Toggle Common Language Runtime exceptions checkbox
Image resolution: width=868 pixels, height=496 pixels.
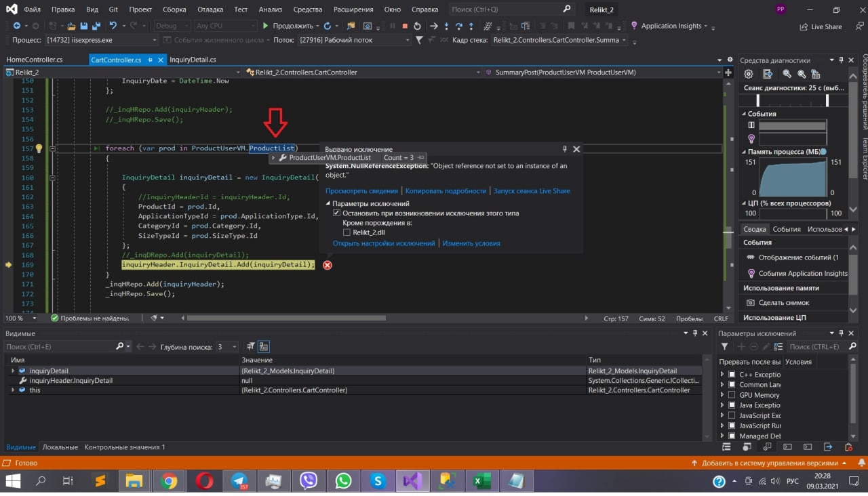click(x=732, y=384)
